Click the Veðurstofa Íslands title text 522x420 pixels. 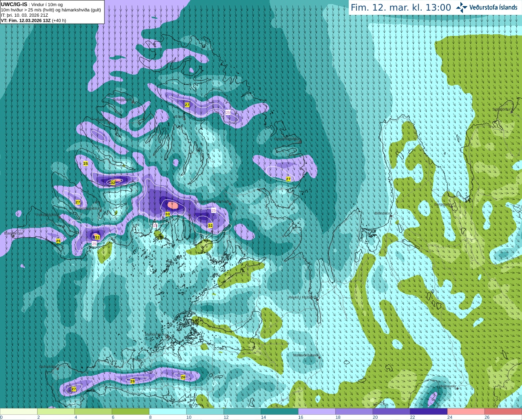pyautogui.click(x=493, y=7)
